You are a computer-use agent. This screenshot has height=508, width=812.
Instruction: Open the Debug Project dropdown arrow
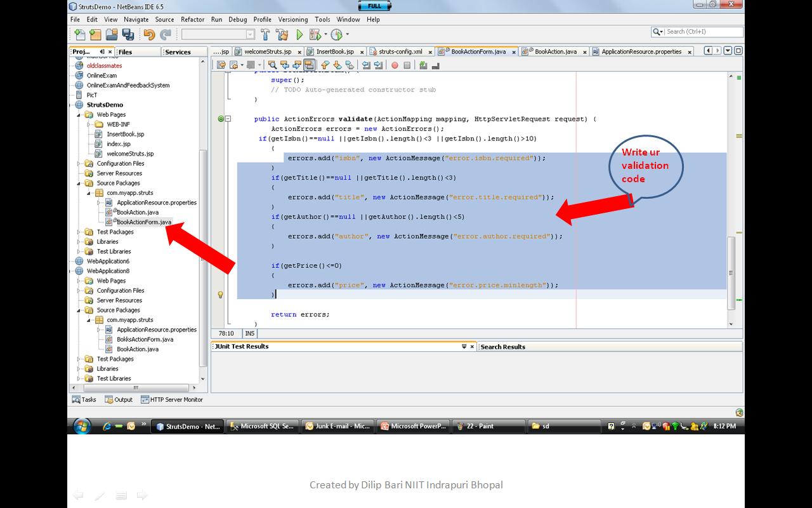click(x=324, y=35)
